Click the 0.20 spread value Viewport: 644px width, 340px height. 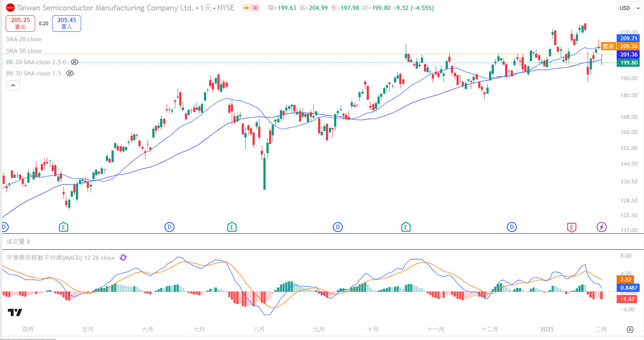[43, 23]
